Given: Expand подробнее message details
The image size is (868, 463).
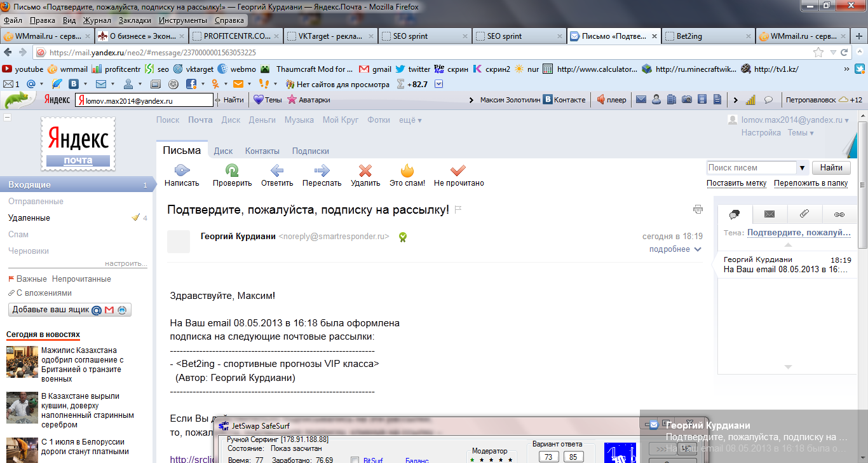Looking at the screenshot, I should 675,249.
